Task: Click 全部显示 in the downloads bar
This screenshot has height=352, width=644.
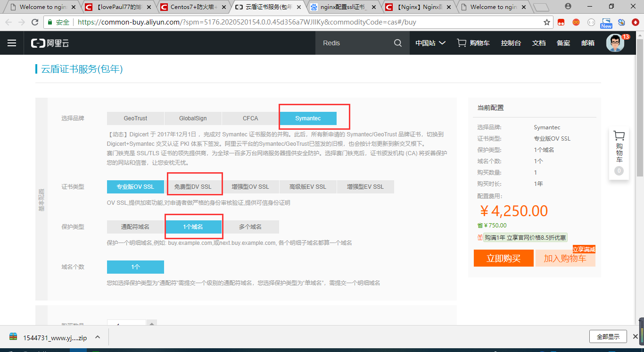Action: pyautogui.click(x=608, y=337)
